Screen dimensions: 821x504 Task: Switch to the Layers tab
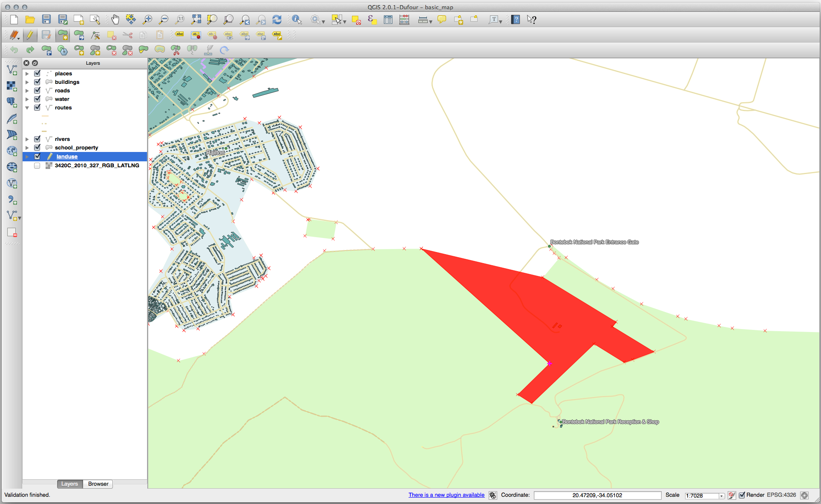coord(69,484)
